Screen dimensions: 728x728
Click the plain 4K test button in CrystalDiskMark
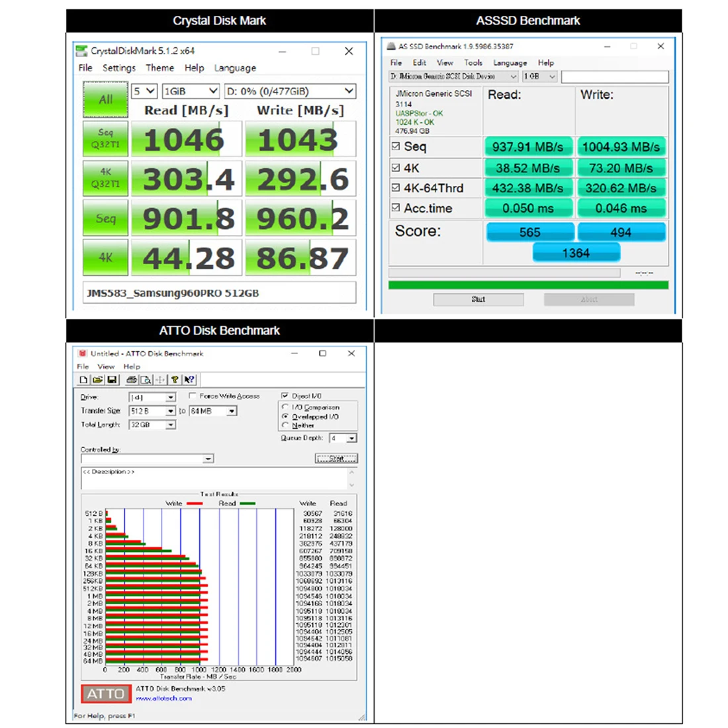(105, 257)
